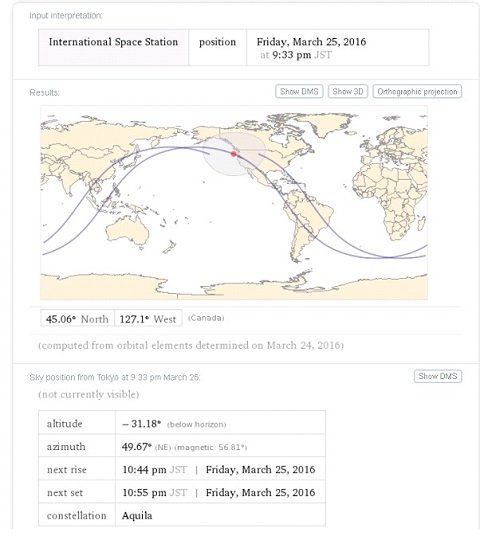The height and width of the screenshot is (536, 480).
Task: Click the 'position' cell in the input interpretation
Action: click(x=217, y=47)
